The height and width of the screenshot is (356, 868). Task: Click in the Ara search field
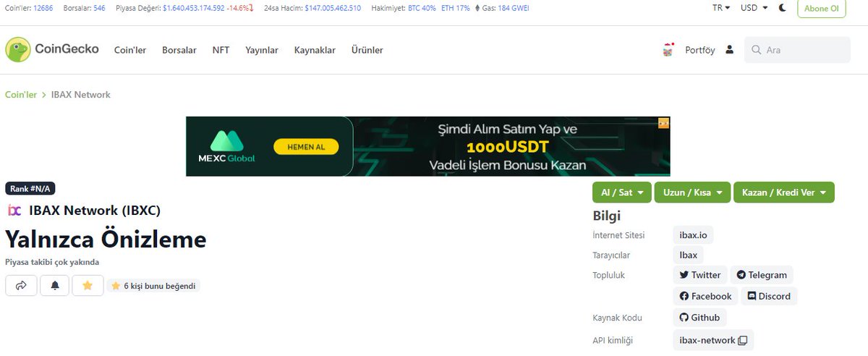pyautogui.click(x=797, y=50)
